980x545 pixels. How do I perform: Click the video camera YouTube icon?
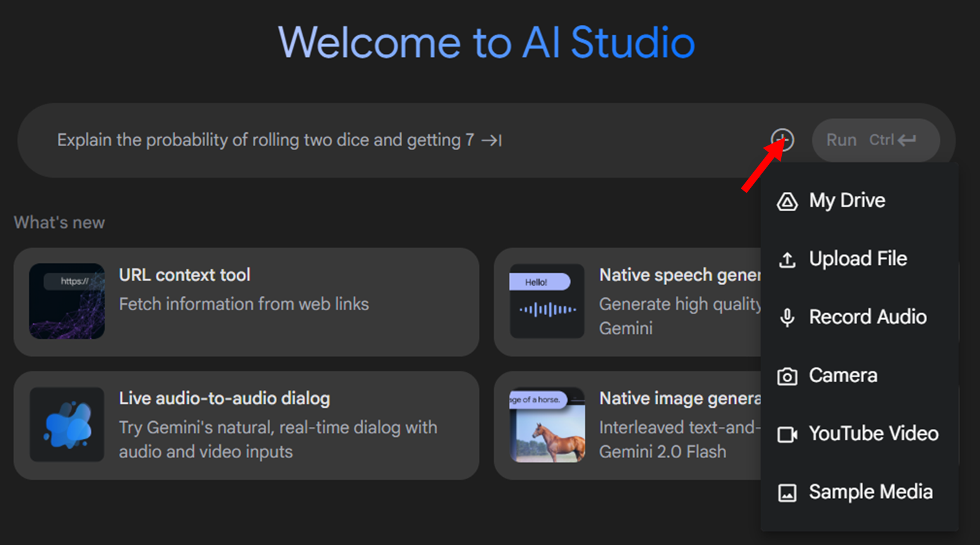[787, 434]
